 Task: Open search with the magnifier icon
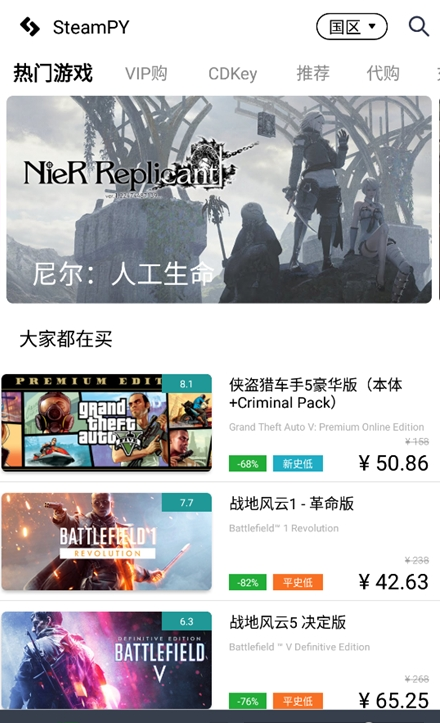419,26
